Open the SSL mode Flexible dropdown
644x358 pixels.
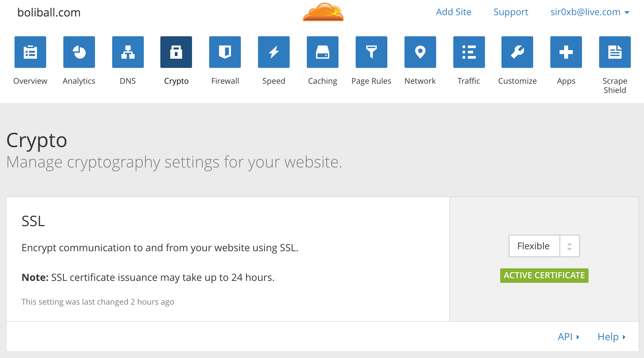coord(544,246)
